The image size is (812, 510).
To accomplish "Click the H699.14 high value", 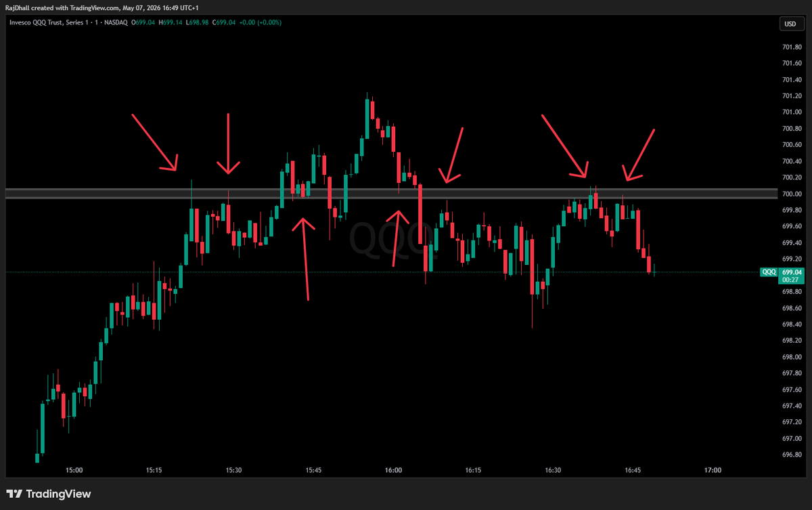I will click(x=169, y=24).
